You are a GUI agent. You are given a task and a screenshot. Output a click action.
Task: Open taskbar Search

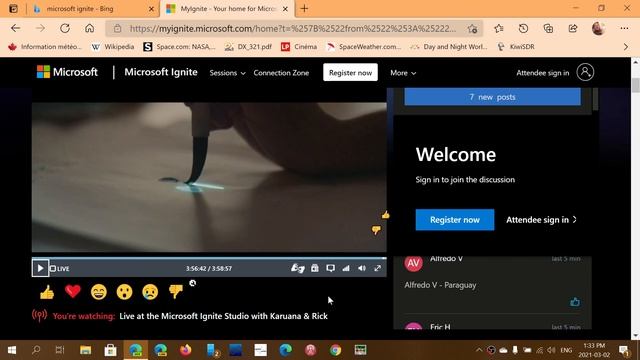click(x=36, y=350)
